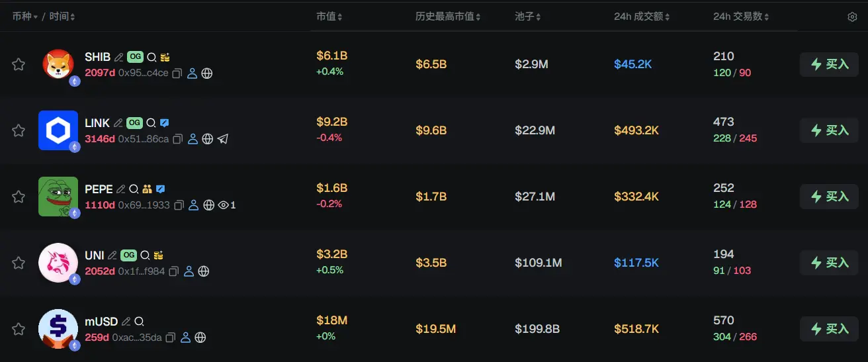
Task: Add SHIB to favorites with star
Action: [19, 64]
